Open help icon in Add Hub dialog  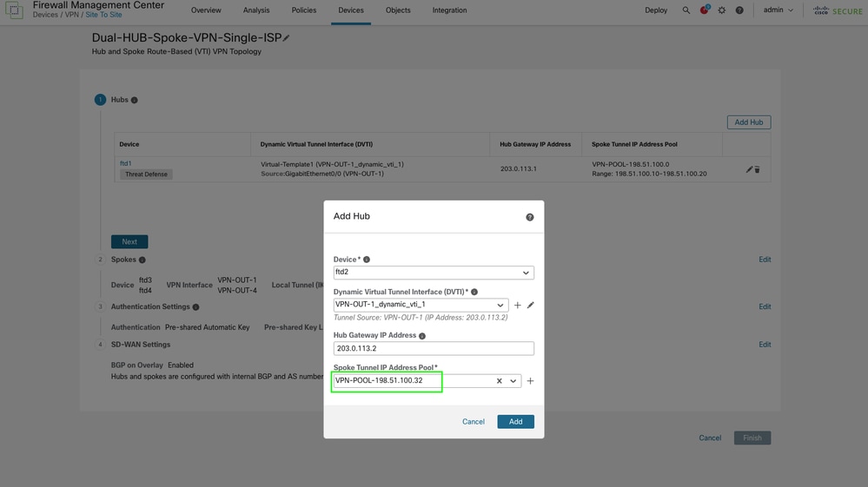[x=530, y=217]
